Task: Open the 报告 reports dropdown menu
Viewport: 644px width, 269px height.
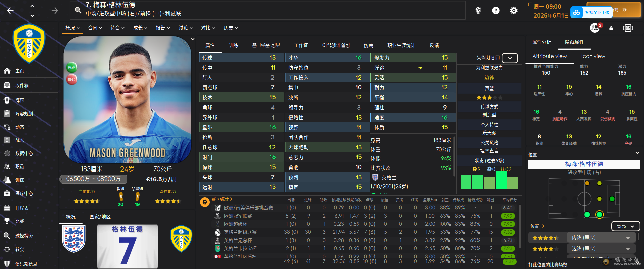Action: pyautogui.click(x=163, y=28)
